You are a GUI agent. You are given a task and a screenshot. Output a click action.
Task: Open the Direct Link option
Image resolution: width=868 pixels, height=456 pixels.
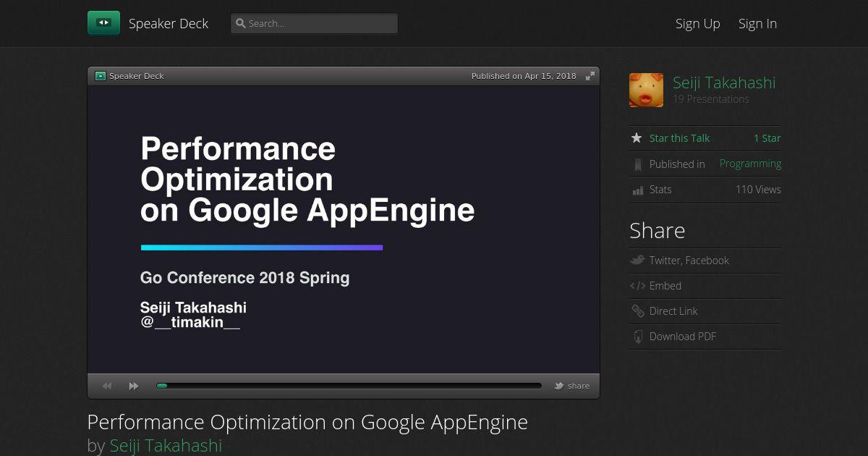tap(673, 311)
